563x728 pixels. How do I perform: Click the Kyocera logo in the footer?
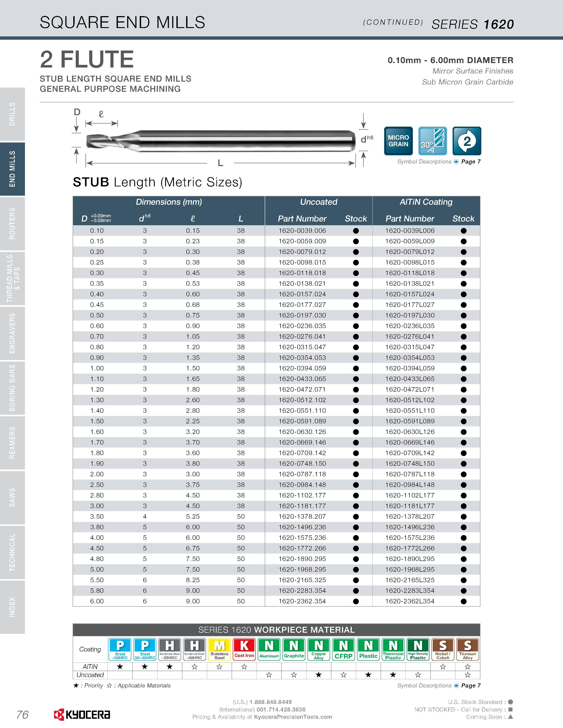tap(82, 715)
